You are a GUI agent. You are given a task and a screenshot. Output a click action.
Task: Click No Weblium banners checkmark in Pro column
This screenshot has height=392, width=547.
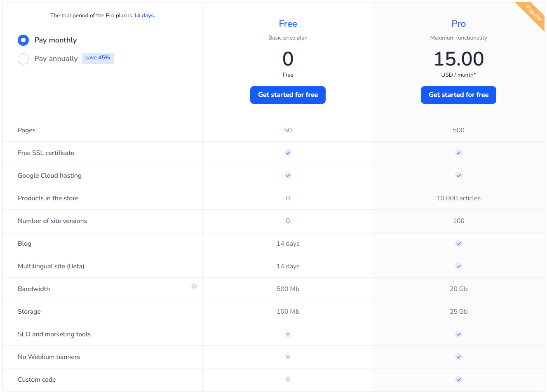point(458,357)
